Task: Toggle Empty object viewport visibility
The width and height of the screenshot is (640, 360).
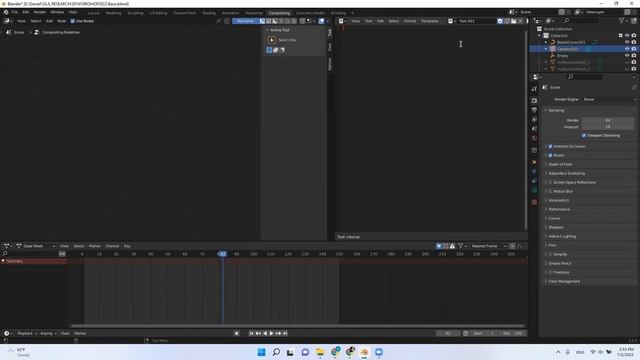Action: coord(627,56)
